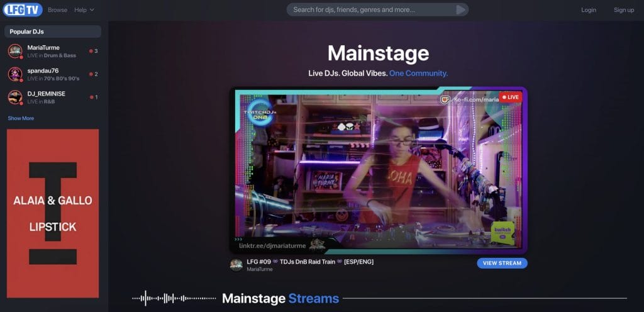Click the Sign up link
This screenshot has width=644, height=312.
coord(624,10)
